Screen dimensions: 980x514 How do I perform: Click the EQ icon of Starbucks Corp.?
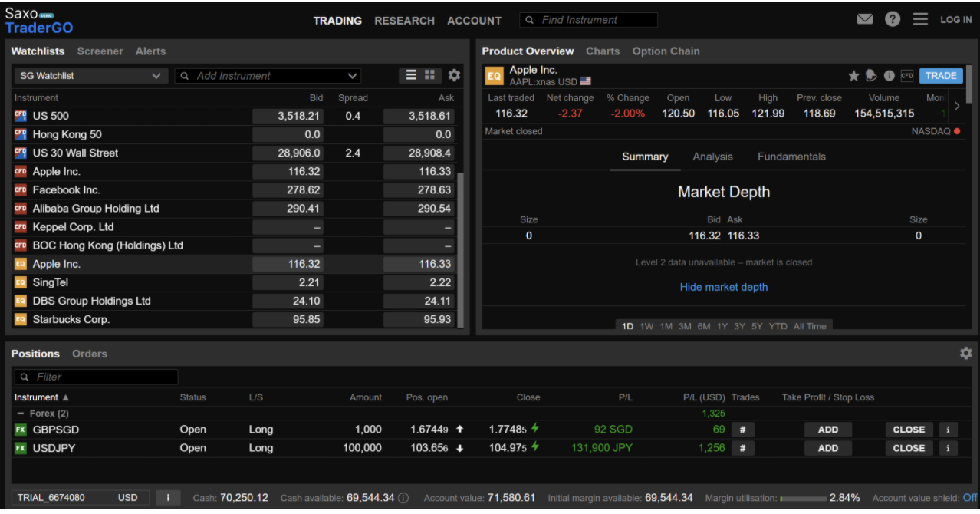pyautogui.click(x=21, y=319)
